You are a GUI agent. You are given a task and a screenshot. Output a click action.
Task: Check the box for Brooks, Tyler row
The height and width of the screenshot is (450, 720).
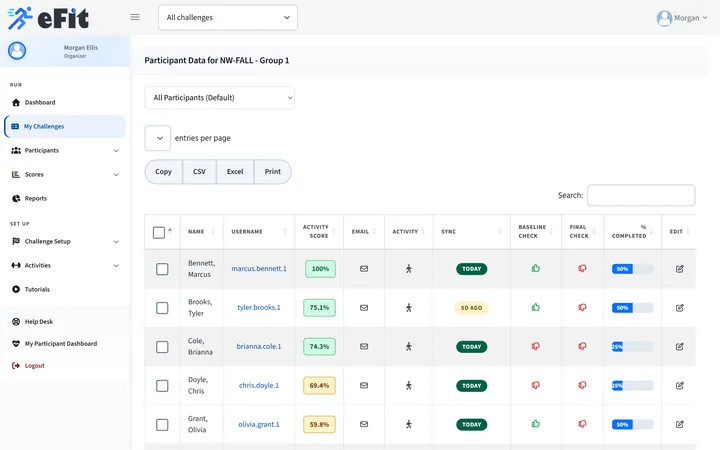click(162, 308)
